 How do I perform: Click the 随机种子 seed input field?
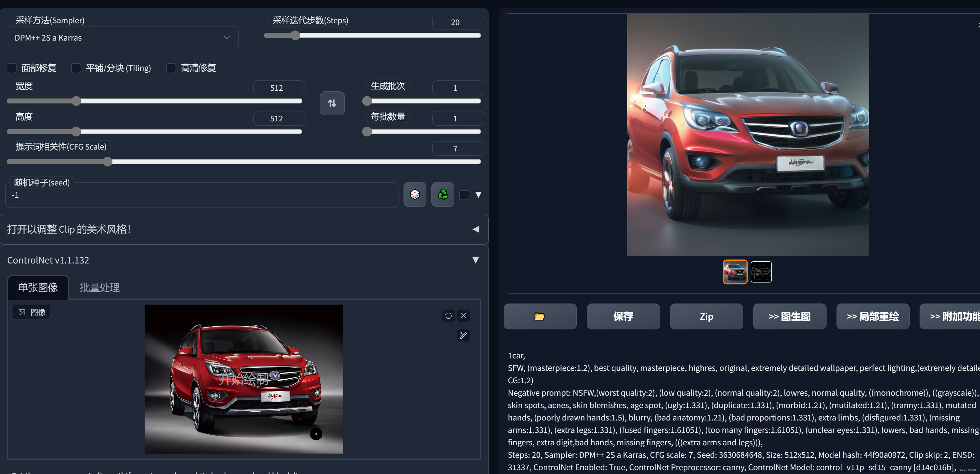[x=202, y=195]
